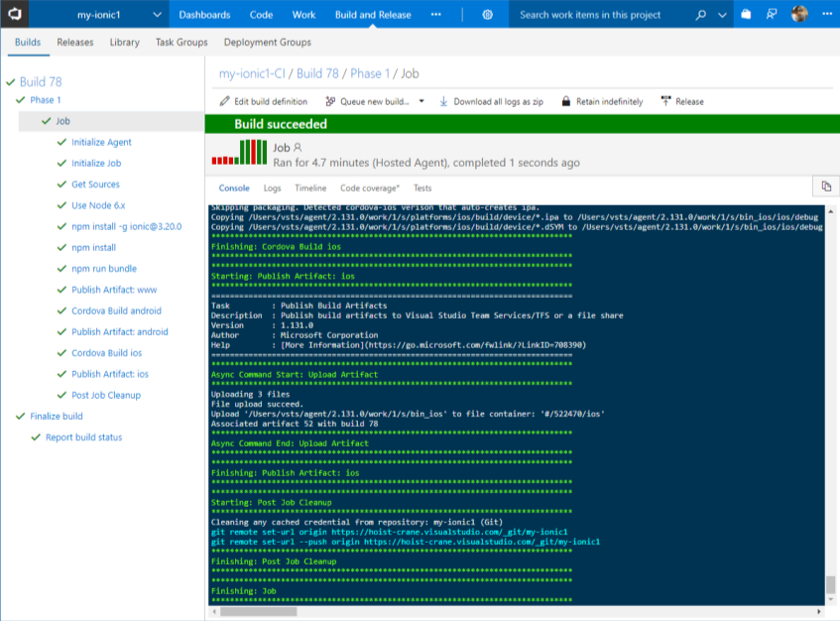The image size is (840, 621).
Task: Select Phase 1 in the tree
Action: (x=46, y=99)
